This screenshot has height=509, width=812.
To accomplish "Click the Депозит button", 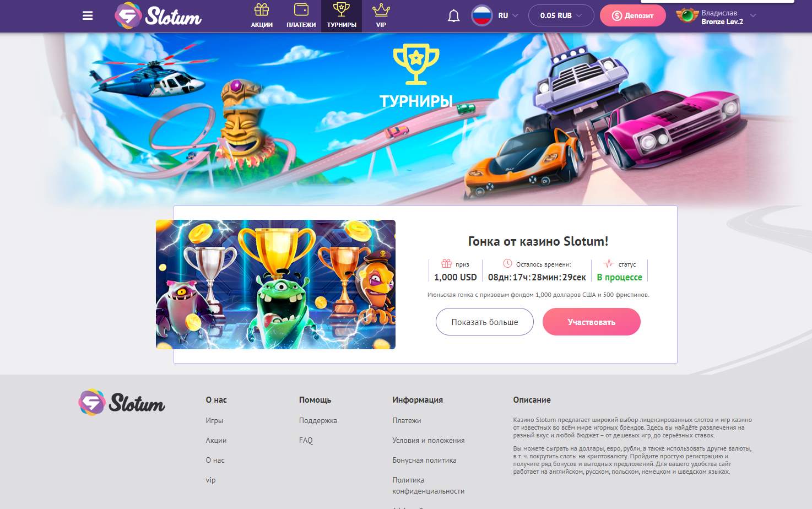I will tap(632, 15).
